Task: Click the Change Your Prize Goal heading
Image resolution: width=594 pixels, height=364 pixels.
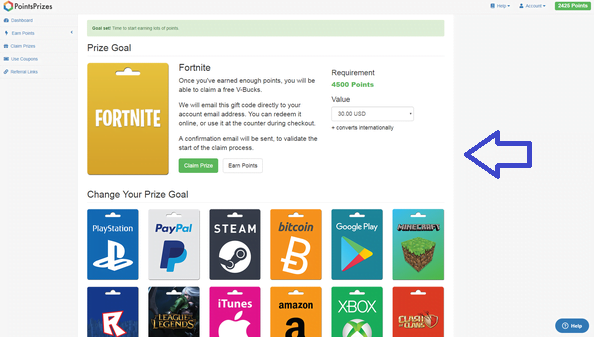Action: coord(138,195)
